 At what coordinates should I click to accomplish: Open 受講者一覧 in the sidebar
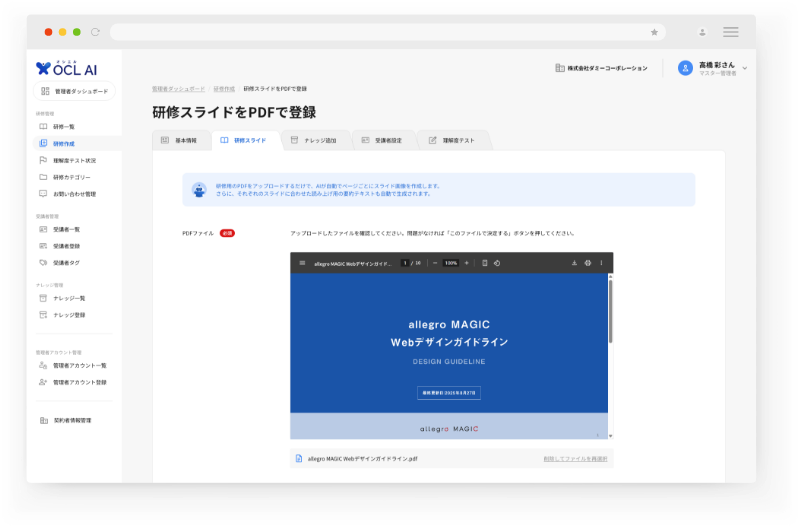tap(66, 229)
